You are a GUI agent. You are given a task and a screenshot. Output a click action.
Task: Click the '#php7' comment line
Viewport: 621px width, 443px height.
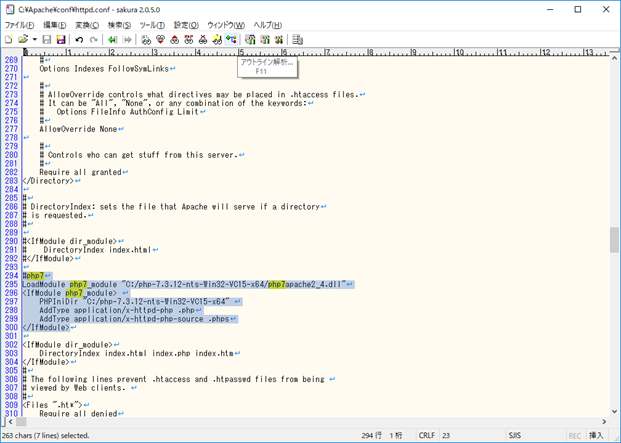(33, 276)
